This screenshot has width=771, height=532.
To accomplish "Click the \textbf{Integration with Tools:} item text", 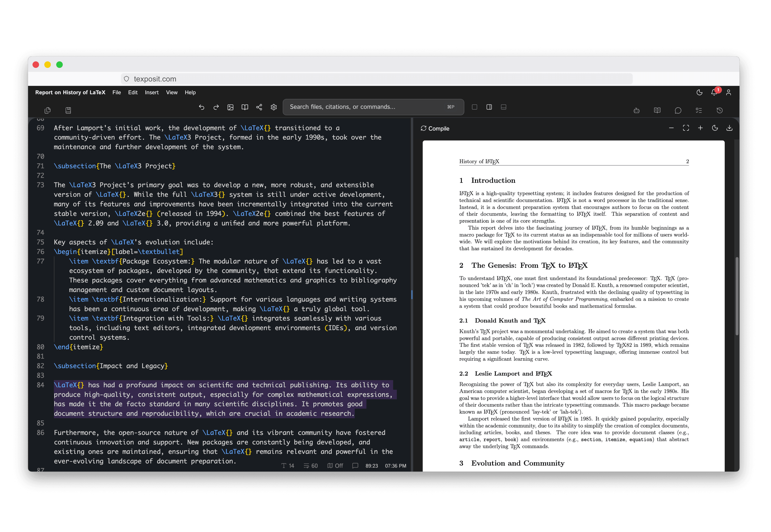I will pos(153,318).
